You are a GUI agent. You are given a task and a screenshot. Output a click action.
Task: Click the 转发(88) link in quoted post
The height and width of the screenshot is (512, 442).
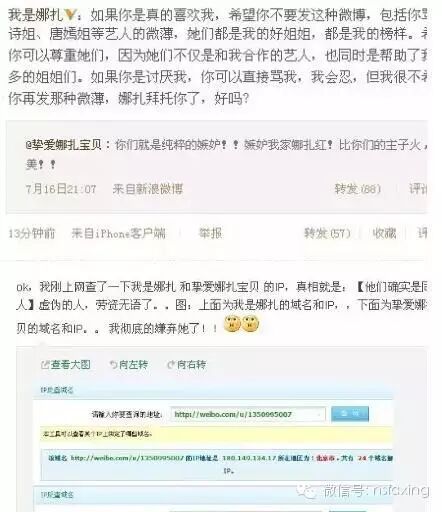click(358, 189)
